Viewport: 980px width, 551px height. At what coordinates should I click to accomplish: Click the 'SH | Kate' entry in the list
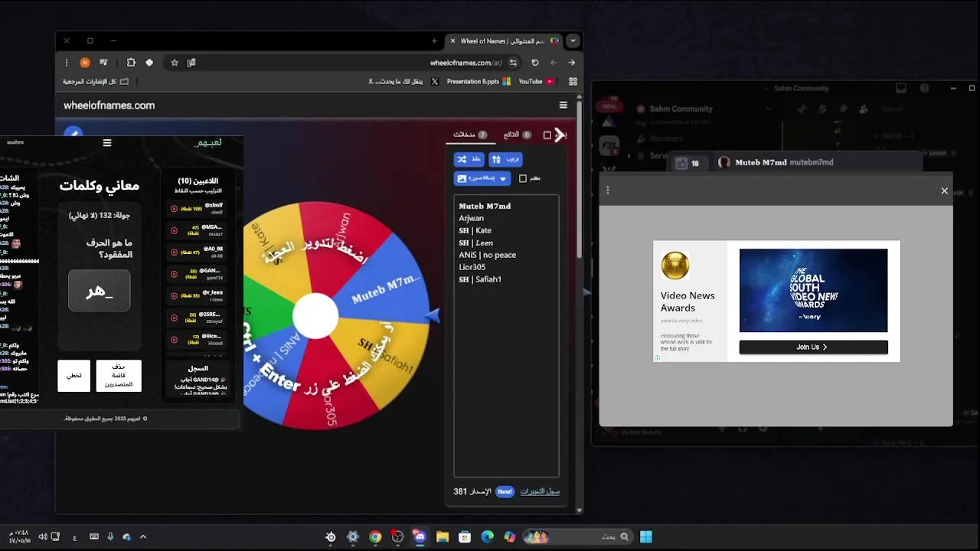click(475, 230)
